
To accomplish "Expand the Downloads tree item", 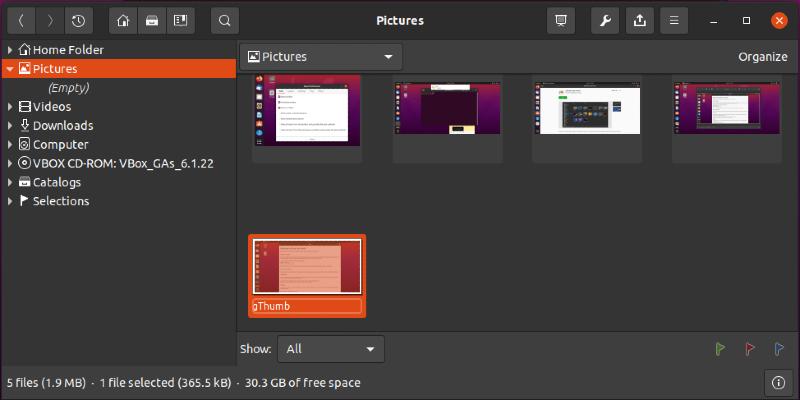I will click(10, 126).
